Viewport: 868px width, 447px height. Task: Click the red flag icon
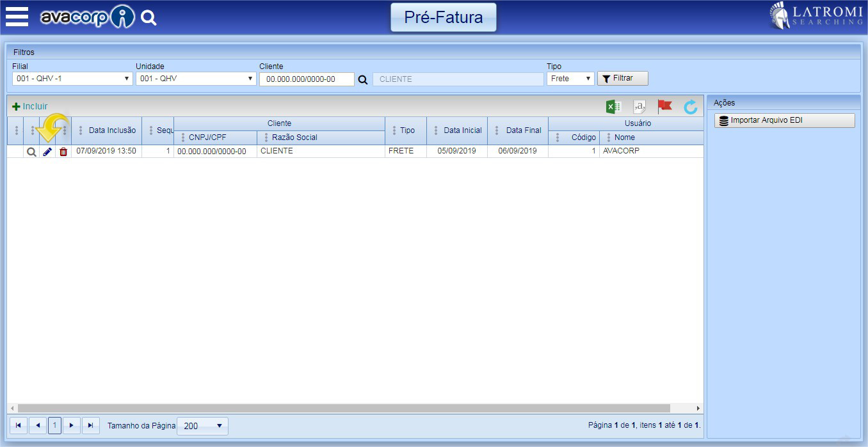pos(664,107)
